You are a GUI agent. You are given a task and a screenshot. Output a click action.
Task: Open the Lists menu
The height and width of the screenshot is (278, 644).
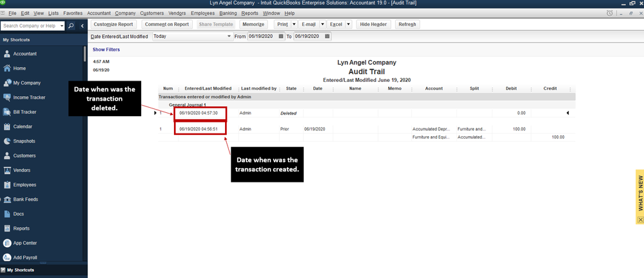[x=54, y=14]
